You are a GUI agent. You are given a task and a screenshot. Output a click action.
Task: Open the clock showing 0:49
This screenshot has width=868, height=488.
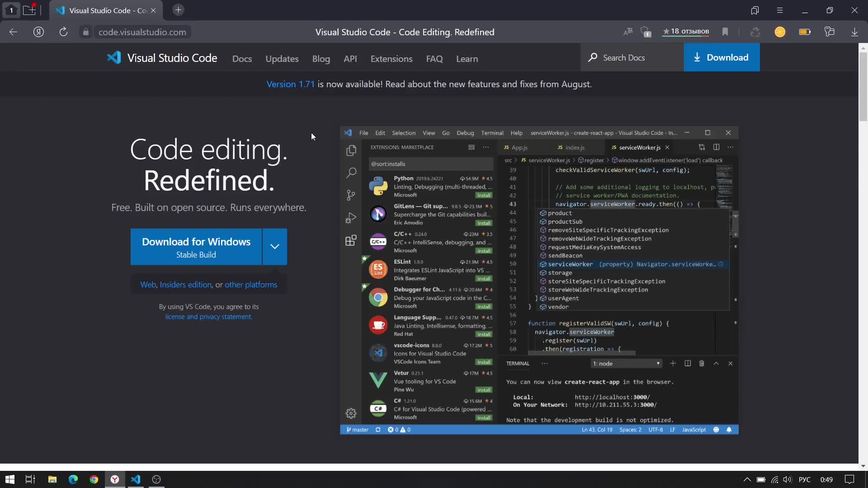826,479
